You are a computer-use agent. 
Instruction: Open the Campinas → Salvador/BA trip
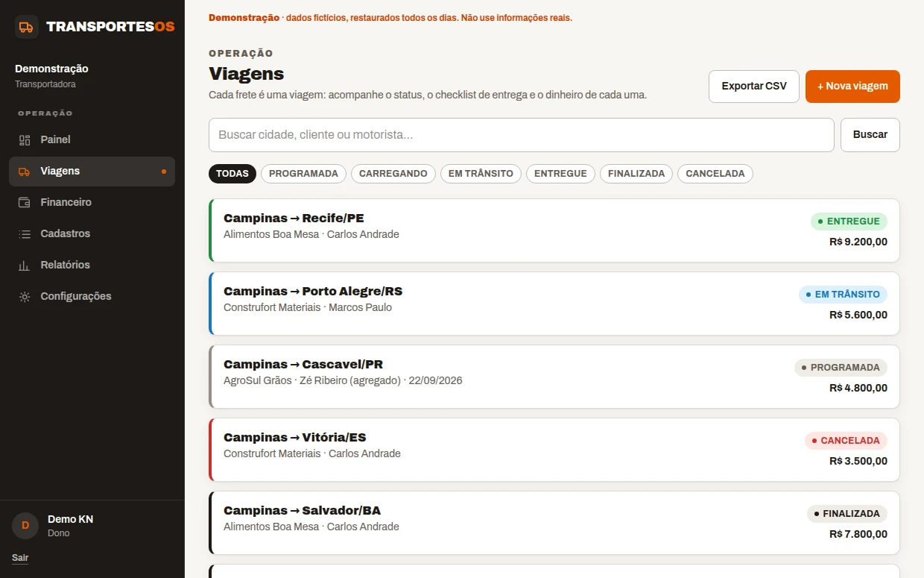pos(554,523)
